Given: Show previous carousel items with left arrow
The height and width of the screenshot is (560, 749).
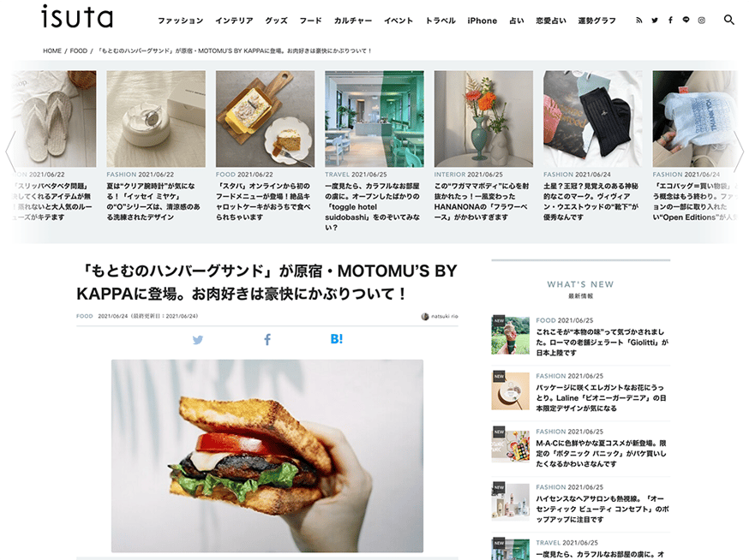Looking at the screenshot, I should pos(10,152).
